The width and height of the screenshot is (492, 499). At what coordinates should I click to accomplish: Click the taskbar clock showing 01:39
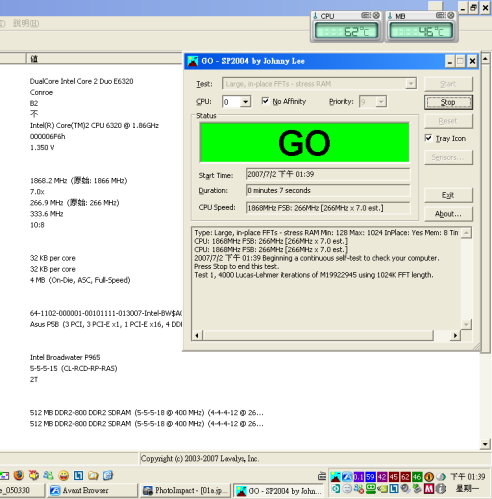468,477
